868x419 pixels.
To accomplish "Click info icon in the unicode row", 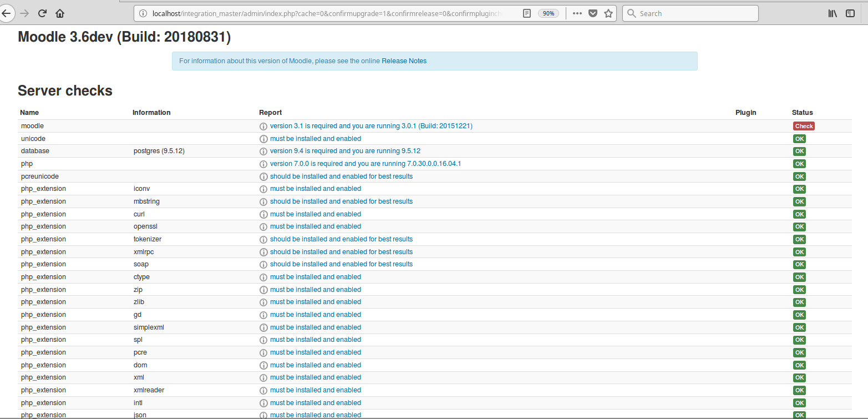I will click(x=263, y=139).
